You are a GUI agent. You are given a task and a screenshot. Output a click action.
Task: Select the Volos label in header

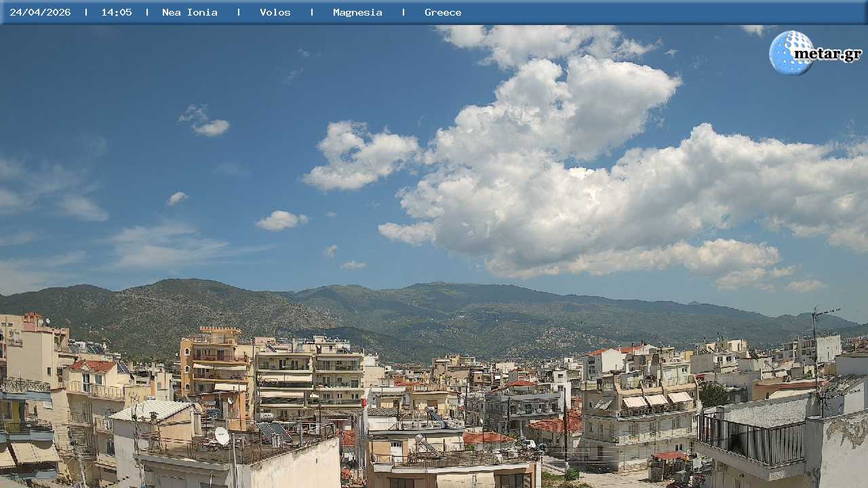275,12
